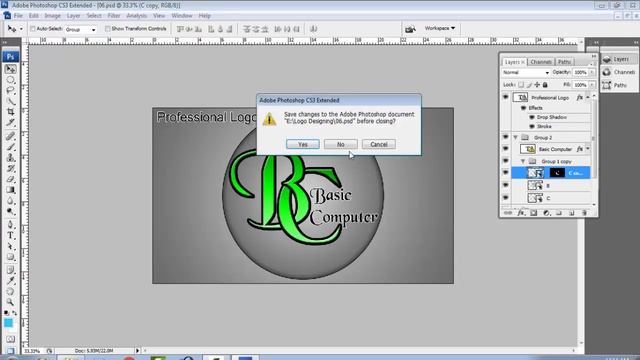Click the Auto-Align Layers icon in the options bar
This screenshot has height=360, width=640.
click(313, 29)
